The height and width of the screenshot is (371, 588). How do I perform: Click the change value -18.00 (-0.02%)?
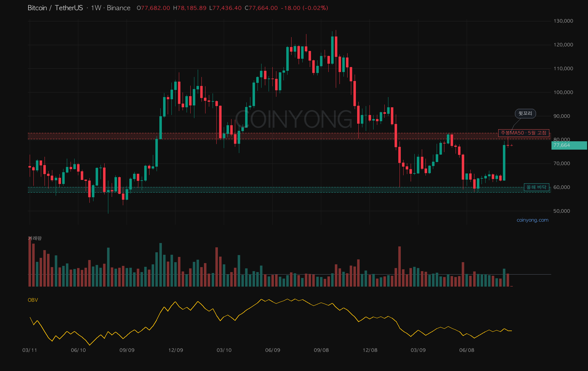[305, 8]
